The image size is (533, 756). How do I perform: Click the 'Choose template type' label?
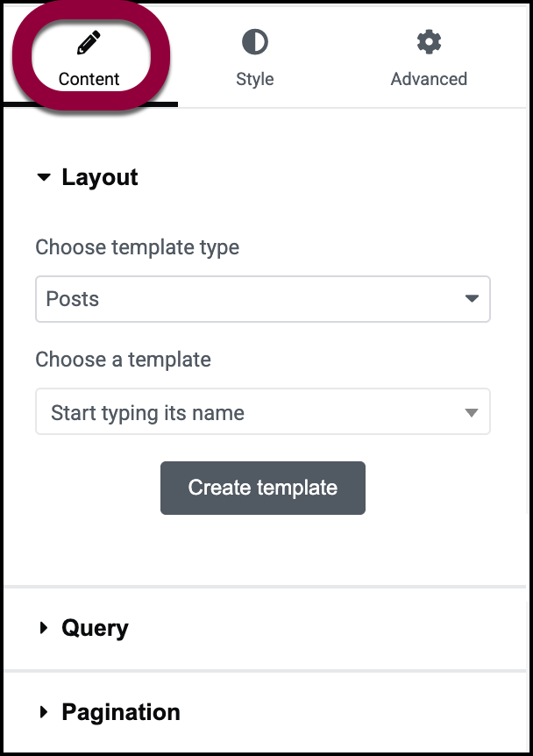[x=138, y=247]
